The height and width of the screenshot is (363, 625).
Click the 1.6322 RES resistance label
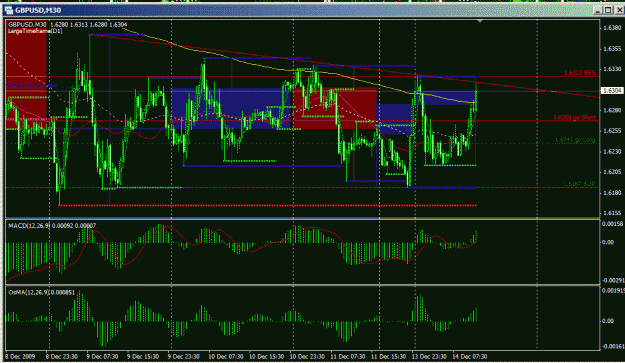(x=579, y=73)
